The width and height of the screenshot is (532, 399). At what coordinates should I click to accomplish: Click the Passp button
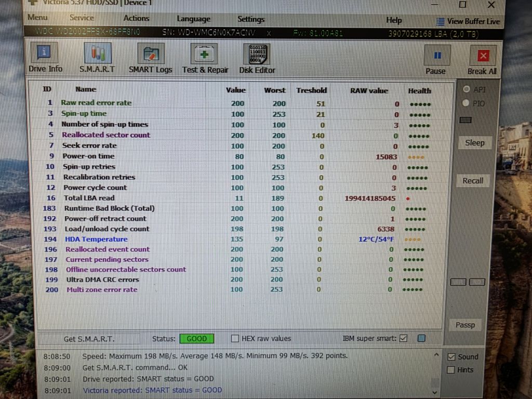465,325
